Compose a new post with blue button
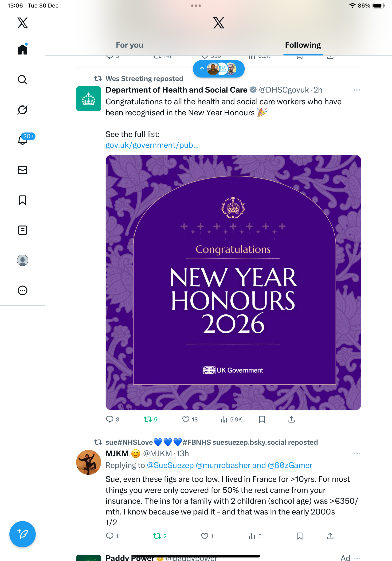The image size is (392, 561). [23, 534]
